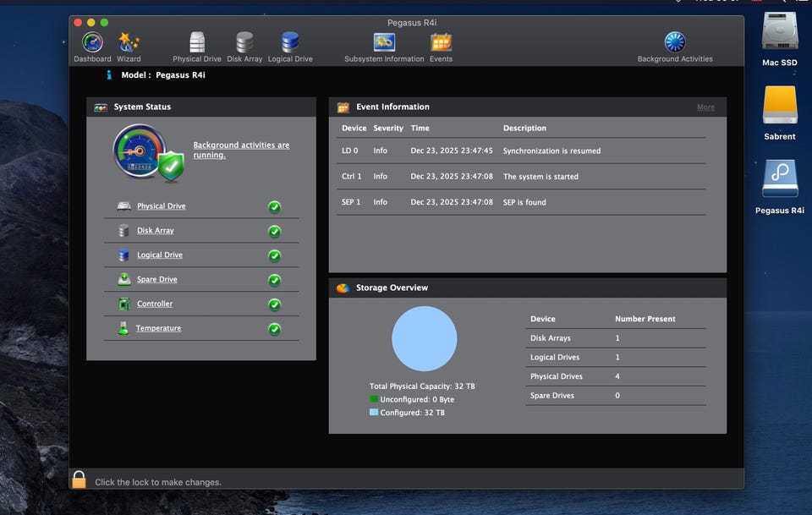Open the Events toolbar icon
The image size is (812, 515).
click(441, 44)
